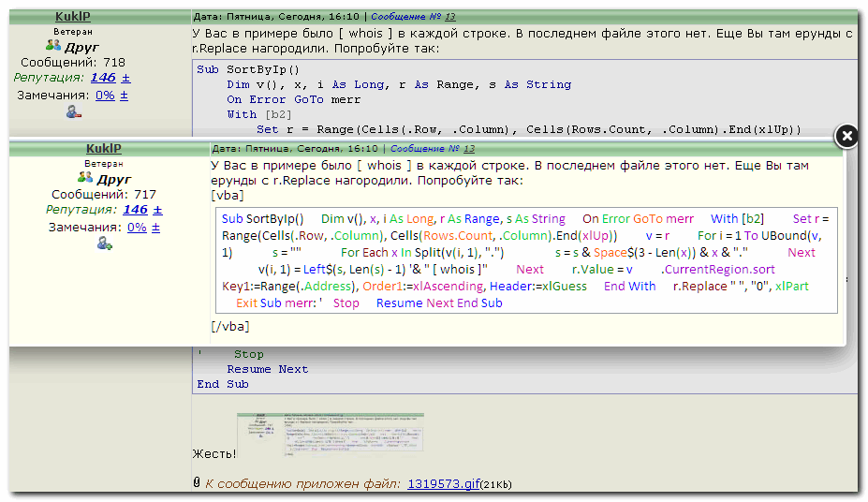Viewport: 868px width, 502px height.
Task: Click 'Сообщений: 717' inside the popup image
Action: coord(104,194)
